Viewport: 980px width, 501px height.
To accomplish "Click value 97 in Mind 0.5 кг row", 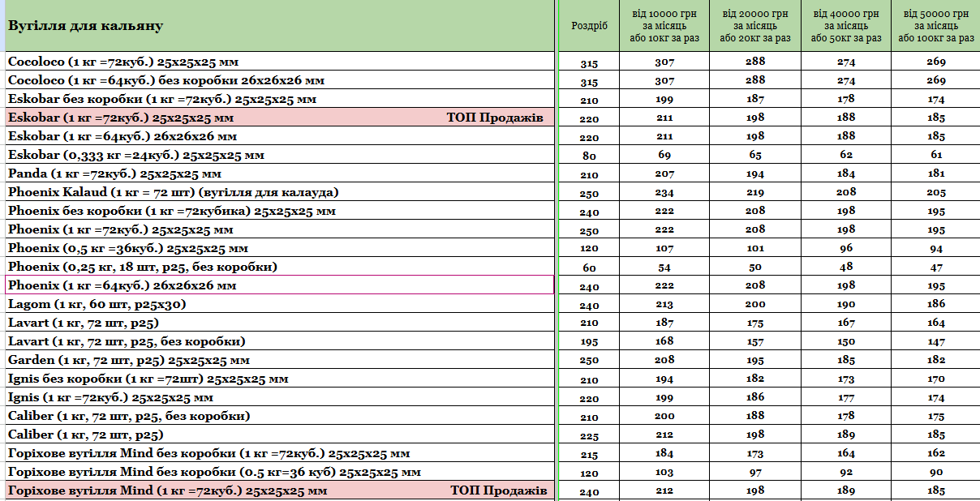I will pyautogui.click(x=755, y=473).
